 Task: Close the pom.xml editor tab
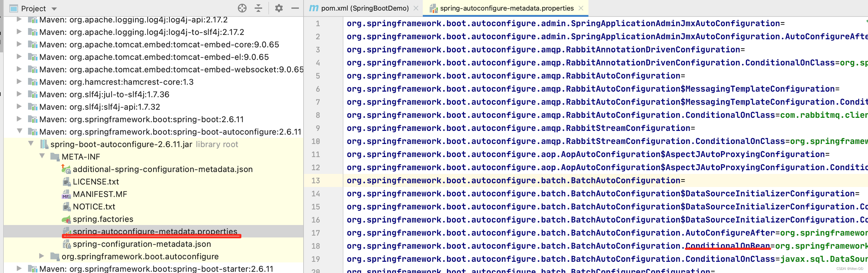click(416, 8)
